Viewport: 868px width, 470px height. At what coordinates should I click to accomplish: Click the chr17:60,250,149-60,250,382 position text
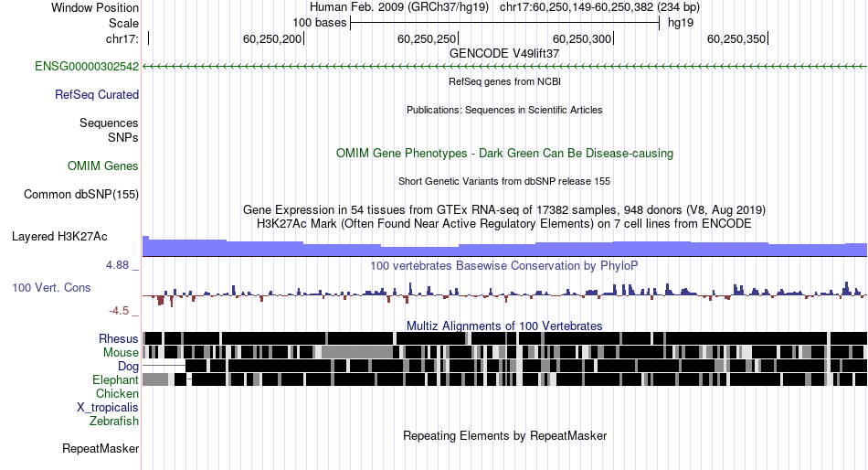[x=599, y=7]
